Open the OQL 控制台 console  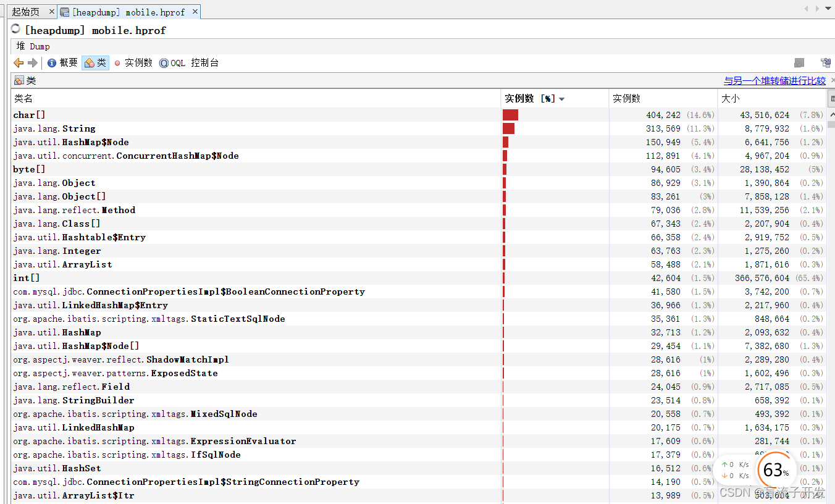189,63
